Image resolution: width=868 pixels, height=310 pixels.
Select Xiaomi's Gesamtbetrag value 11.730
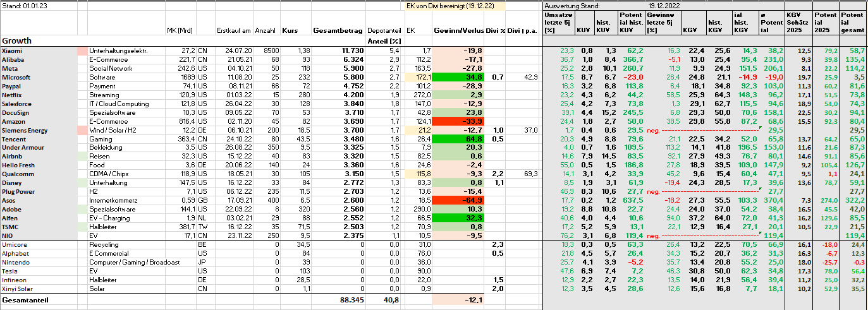(x=338, y=50)
